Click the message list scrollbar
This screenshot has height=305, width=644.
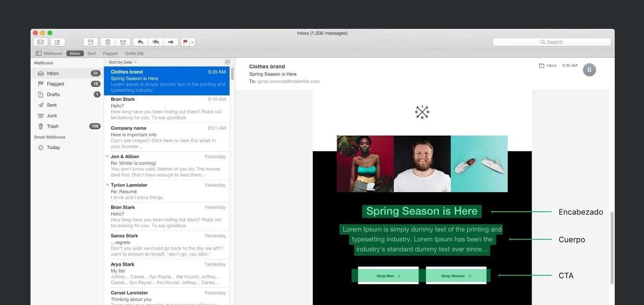pos(232,74)
